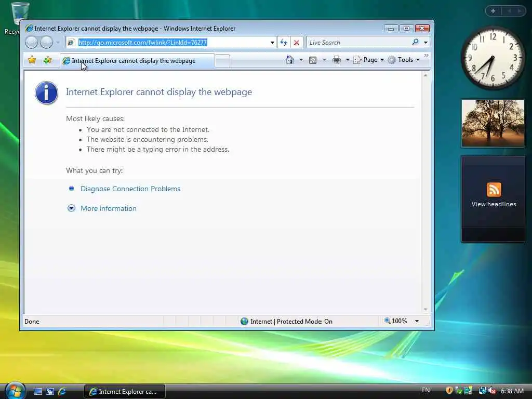Click Diagnose Connection Problems link
Image resolution: width=532 pixels, height=399 pixels.
[x=130, y=189]
